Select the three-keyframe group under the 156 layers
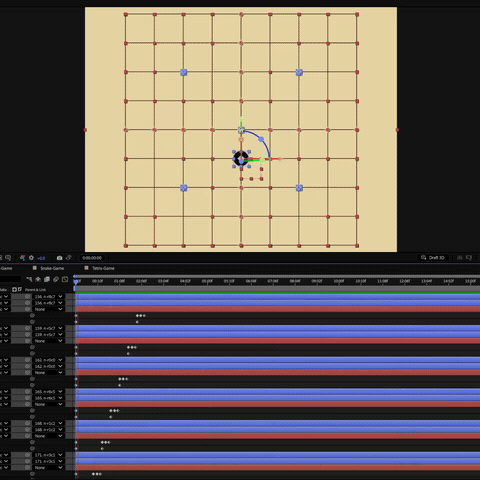This screenshot has height=480, width=480. pos(141,315)
